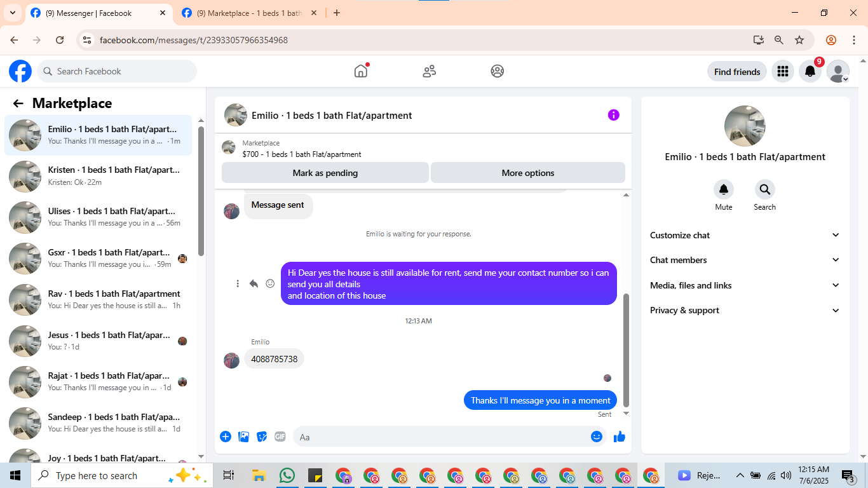Open the emoji picker in message box
Screen dimensions: 868x488
tap(596, 437)
